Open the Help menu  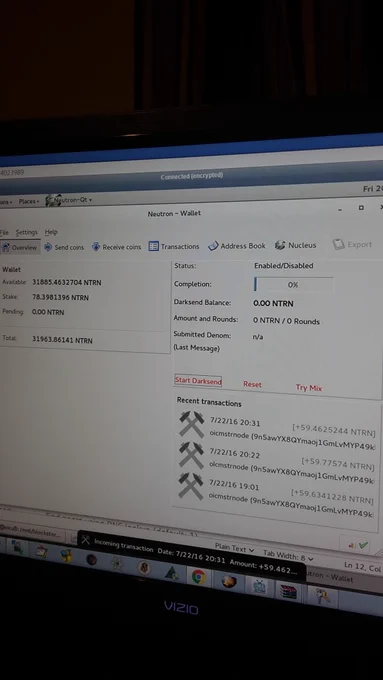(x=51, y=232)
